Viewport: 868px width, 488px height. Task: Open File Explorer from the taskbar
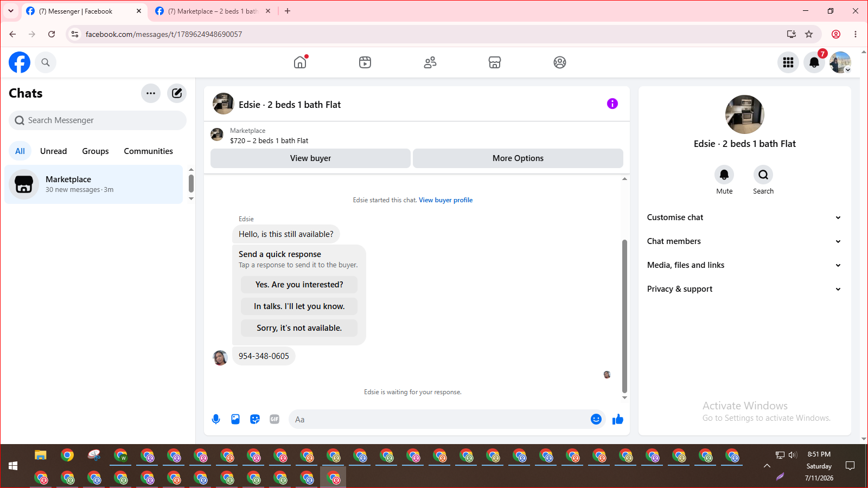(41, 455)
